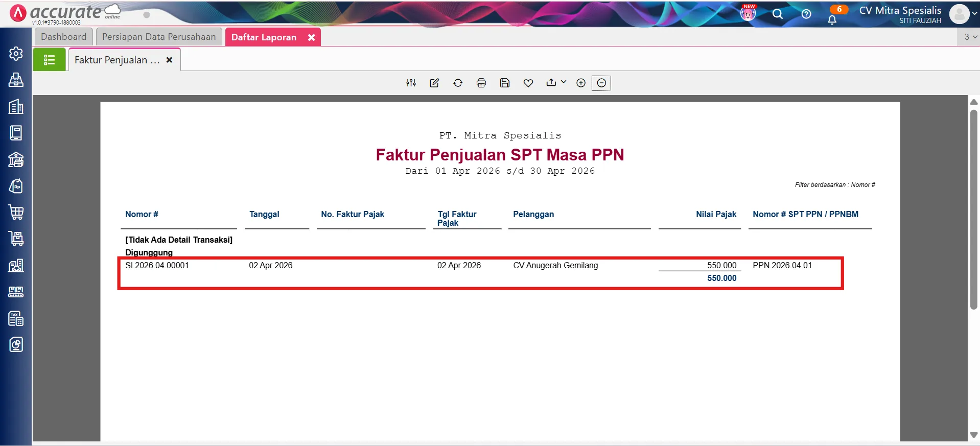Click the scrollbar down arrow
980x446 pixels.
point(973,435)
